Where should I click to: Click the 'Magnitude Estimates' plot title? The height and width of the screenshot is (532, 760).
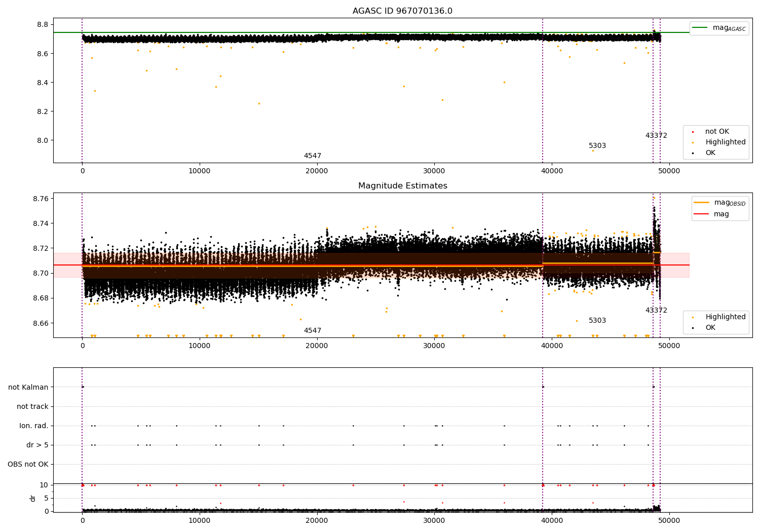pos(402,186)
